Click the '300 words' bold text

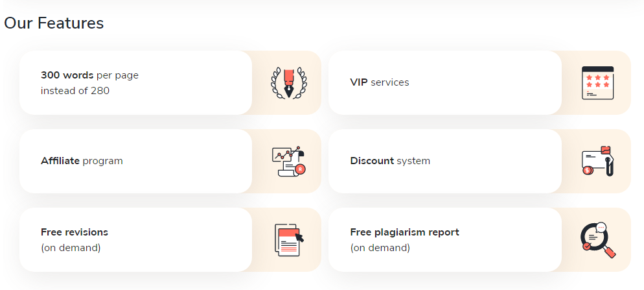tap(67, 75)
